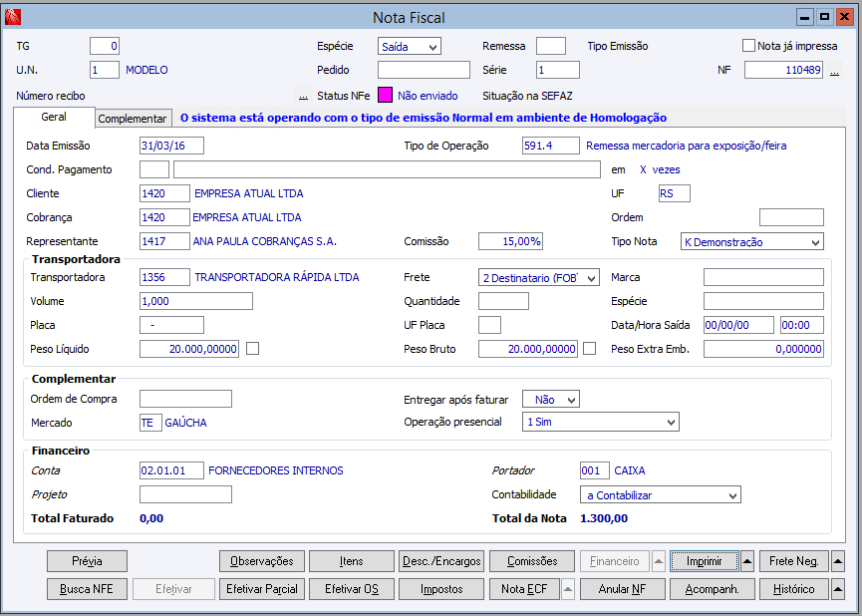Click the arrow beside Frete Neg. button

point(837,561)
